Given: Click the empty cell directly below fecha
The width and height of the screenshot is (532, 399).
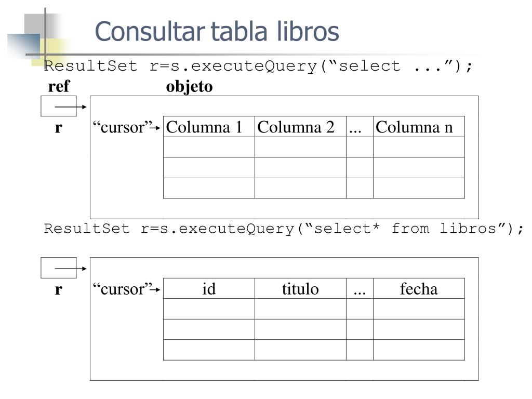Looking at the screenshot, I should tap(419, 309).
